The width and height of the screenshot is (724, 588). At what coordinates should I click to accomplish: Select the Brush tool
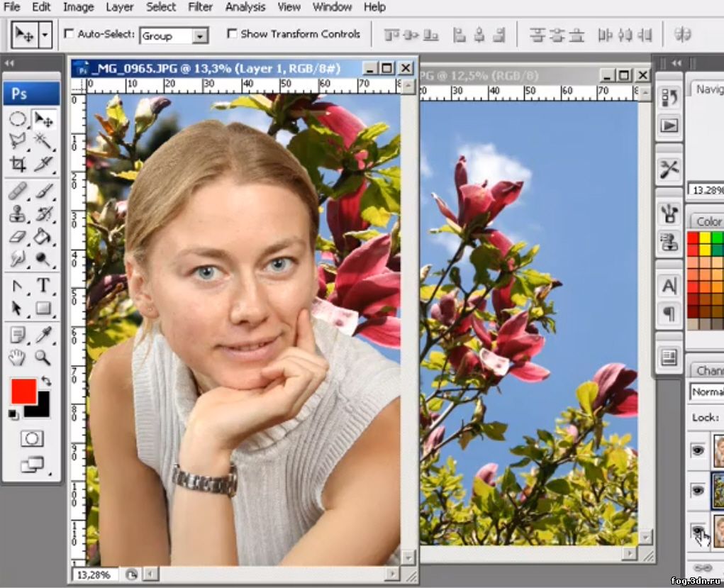tap(43, 192)
